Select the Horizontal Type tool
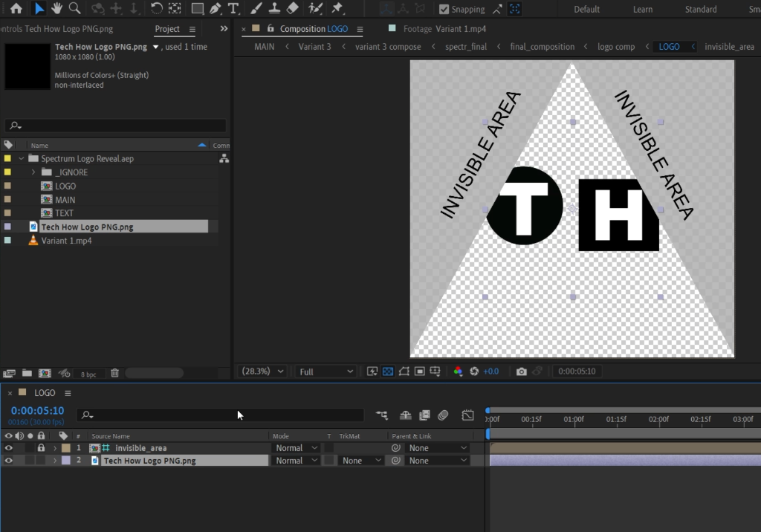This screenshot has width=761, height=532. click(233, 9)
